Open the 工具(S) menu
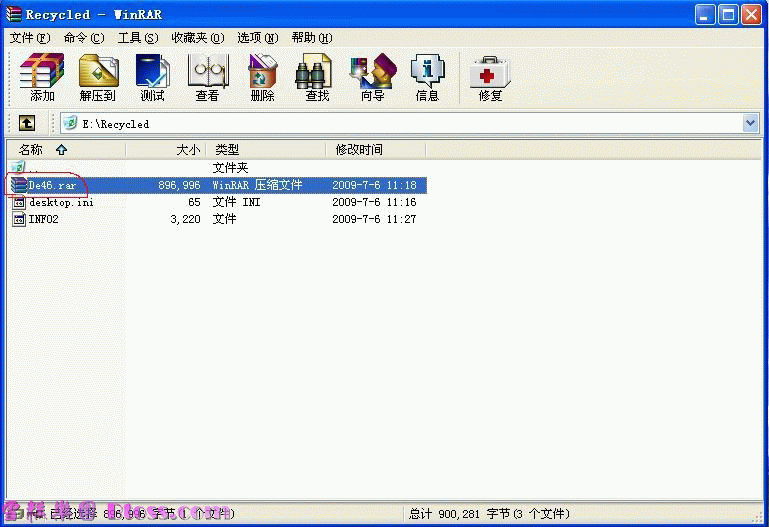Image resolution: width=769 pixels, height=527 pixels. 138,38
